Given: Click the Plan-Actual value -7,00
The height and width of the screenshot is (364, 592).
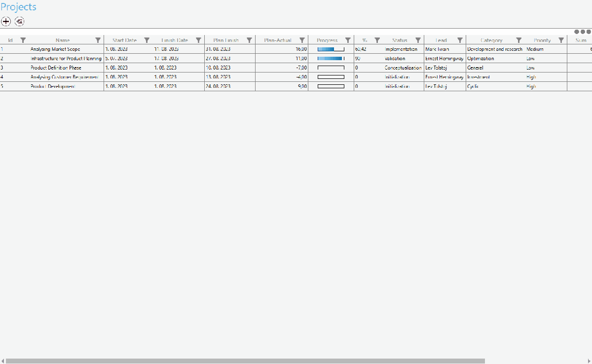Looking at the screenshot, I should pyautogui.click(x=301, y=68).
